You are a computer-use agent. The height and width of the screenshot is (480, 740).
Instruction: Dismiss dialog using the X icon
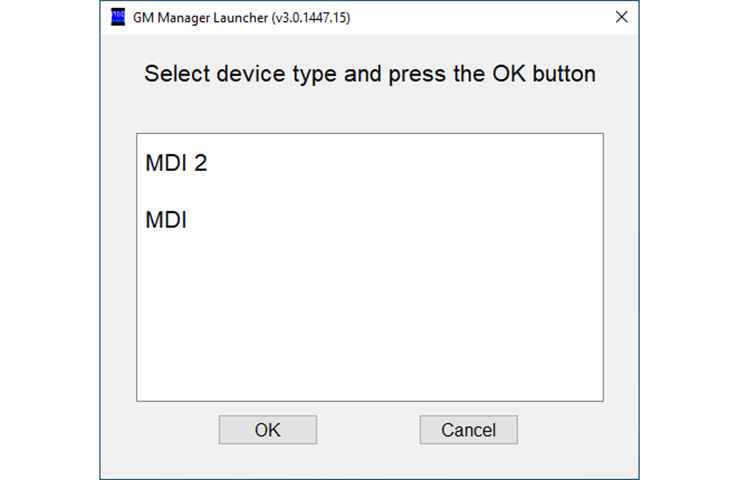click(622, 17)
